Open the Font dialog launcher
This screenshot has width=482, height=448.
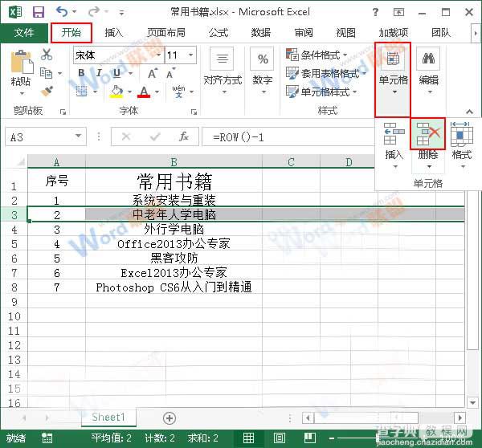(x=194, y=112)
